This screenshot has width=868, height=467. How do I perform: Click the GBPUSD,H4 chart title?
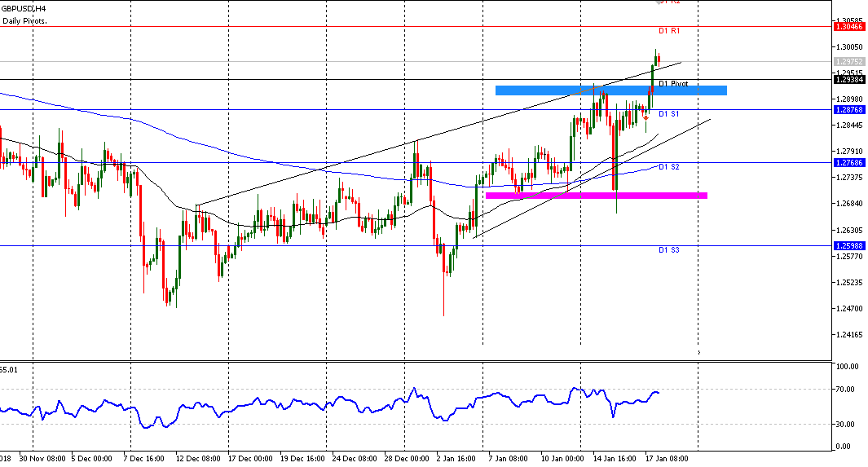(x=23, y=8)
